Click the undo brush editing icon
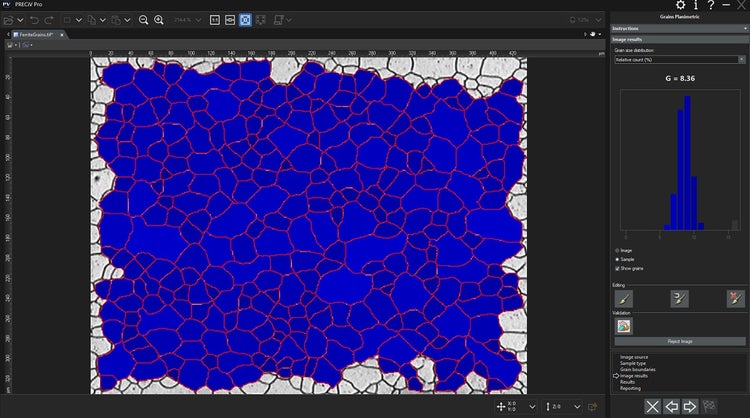 (x=680, y=298)
